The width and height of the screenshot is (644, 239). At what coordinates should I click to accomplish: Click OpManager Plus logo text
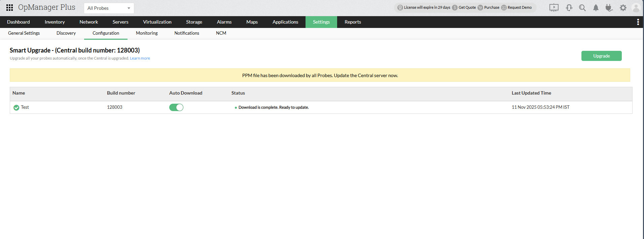47,7
